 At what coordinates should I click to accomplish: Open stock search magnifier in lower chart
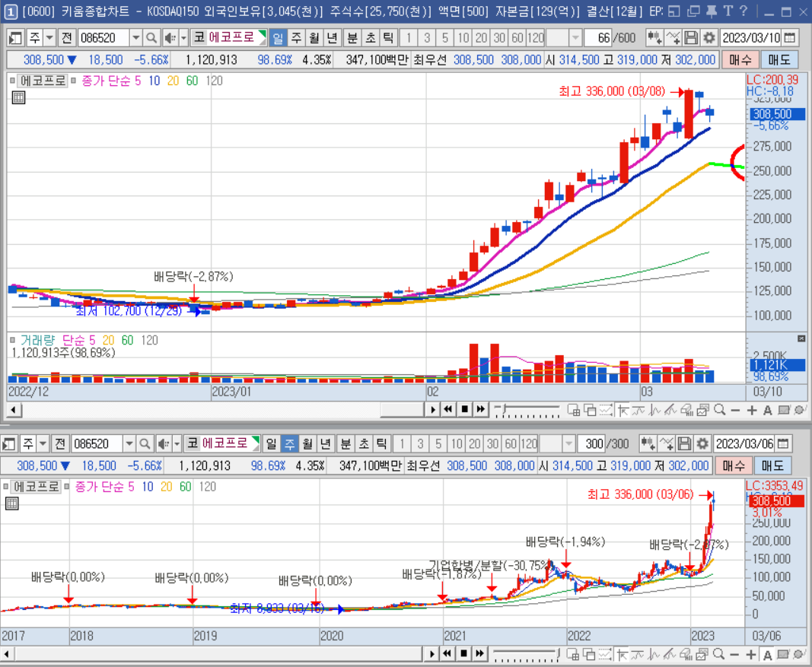[145, 443]
